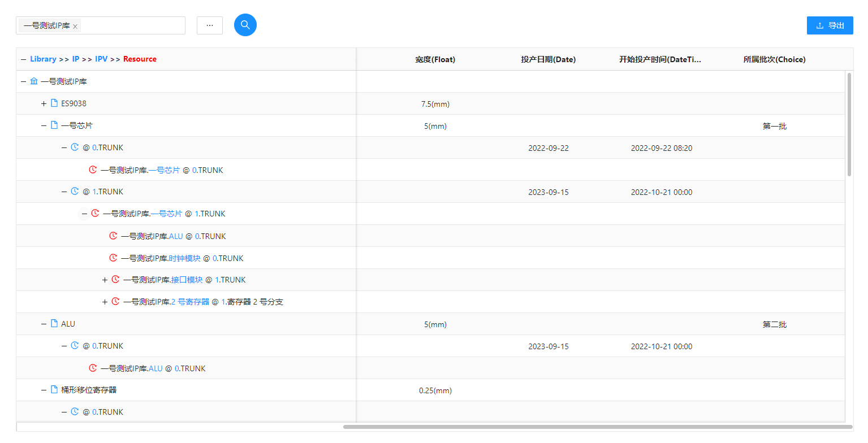868x443 pixels.
Task: Expand the 2 号寄存器 resource row
Action: coord(105,302)
